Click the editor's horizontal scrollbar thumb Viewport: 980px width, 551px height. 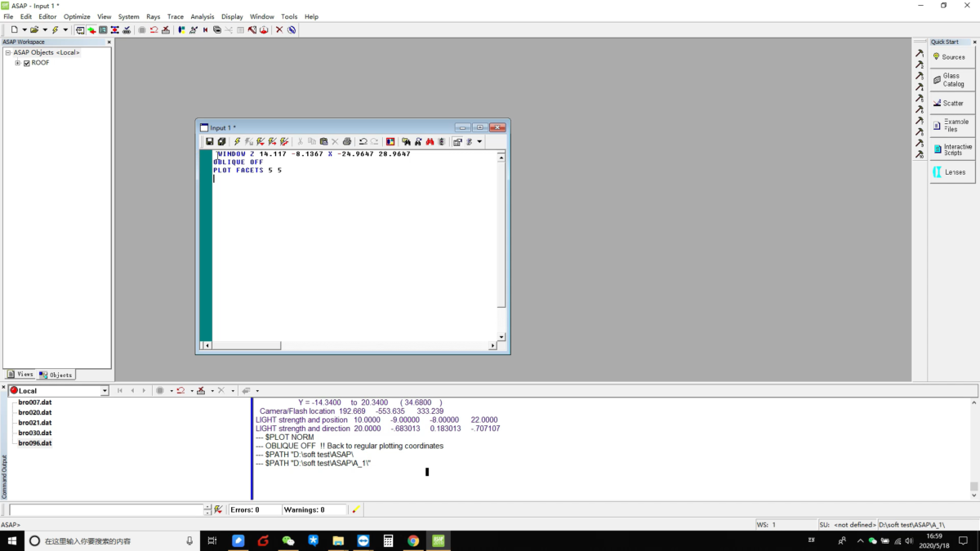click(247, 345)
